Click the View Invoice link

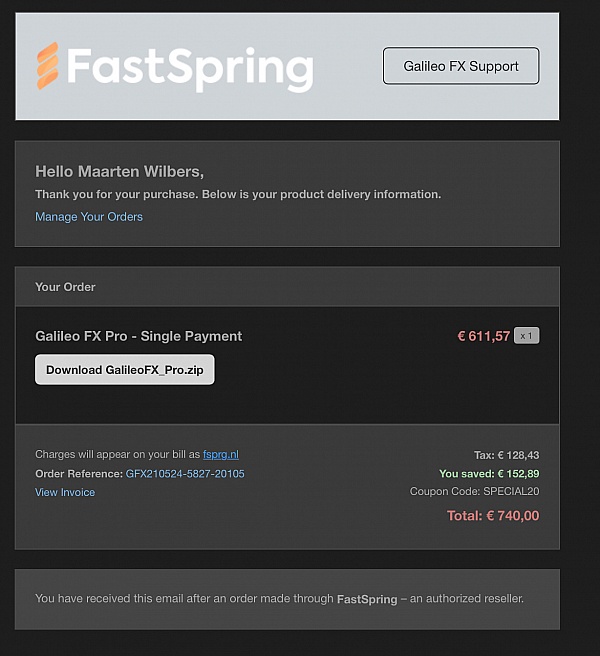(x=65, y=492)
